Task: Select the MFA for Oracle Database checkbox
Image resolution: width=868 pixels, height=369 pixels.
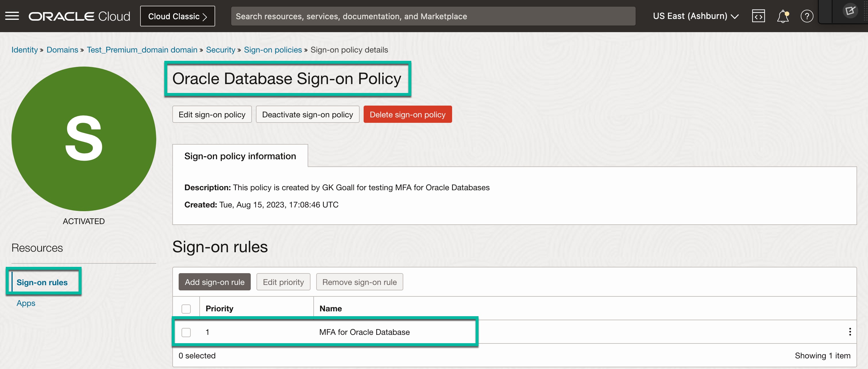Action: (186, 332)
